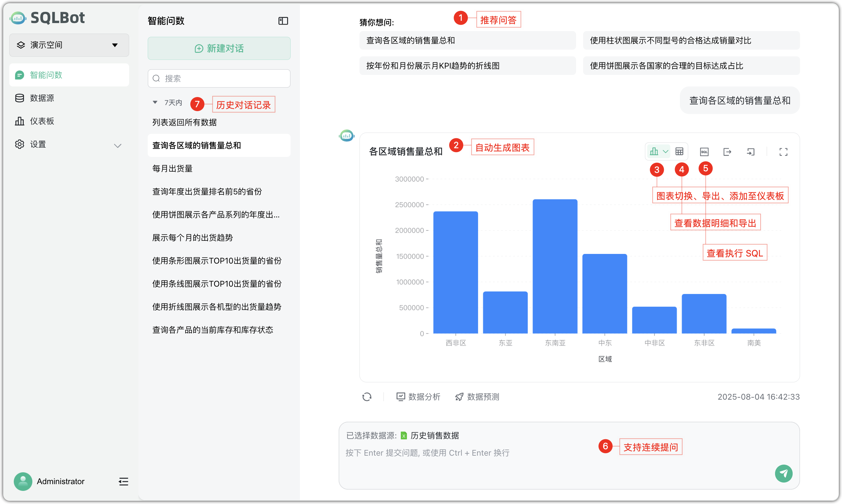842x504 pixels.
Task: Add the chart to a dashboard
Action: click(x=751, y=152)
